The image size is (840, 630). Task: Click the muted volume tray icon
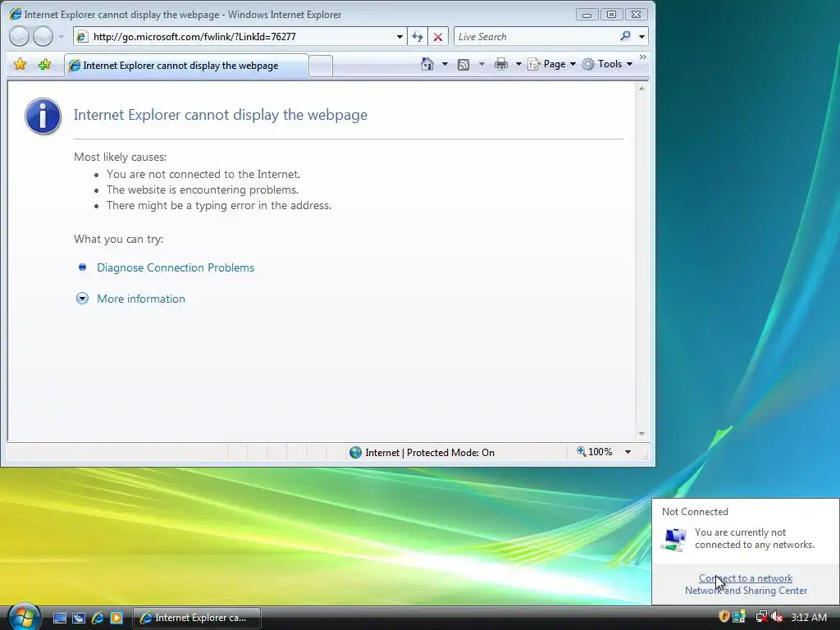click(x=778, y=617)
